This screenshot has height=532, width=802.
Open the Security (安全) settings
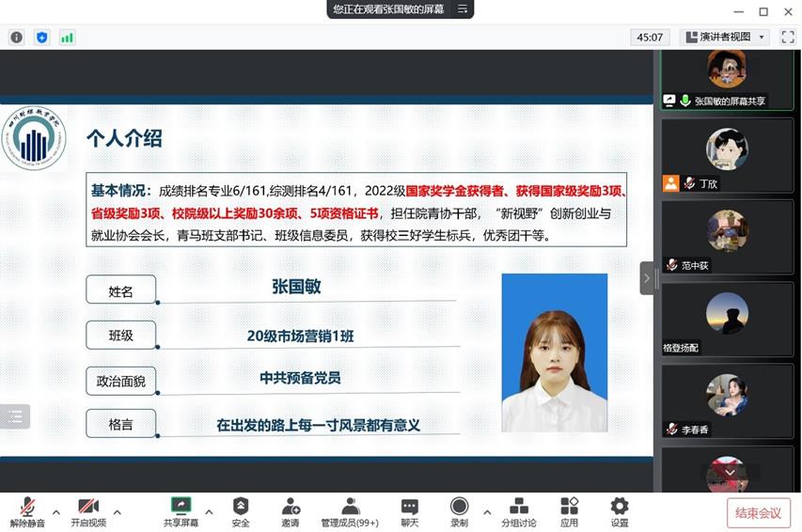coord(241,512)
